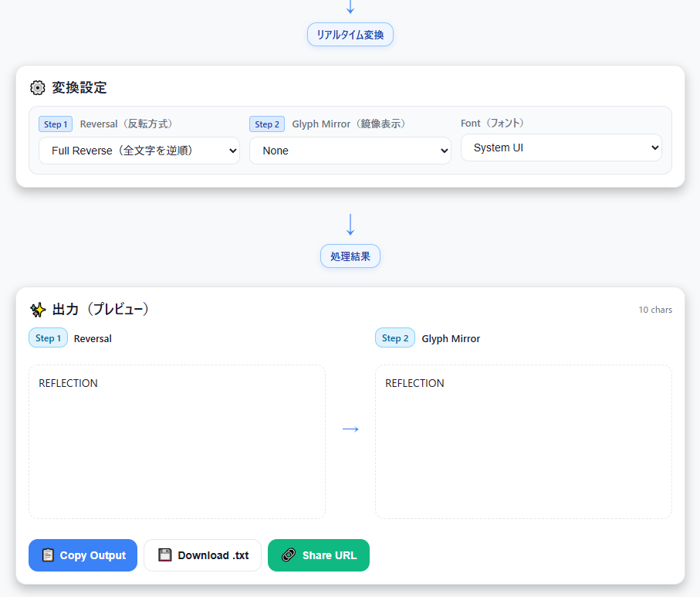This screenshot has width=700, height=597.
Task: Click the 処理結果 pill label
Action: point(350,256)
